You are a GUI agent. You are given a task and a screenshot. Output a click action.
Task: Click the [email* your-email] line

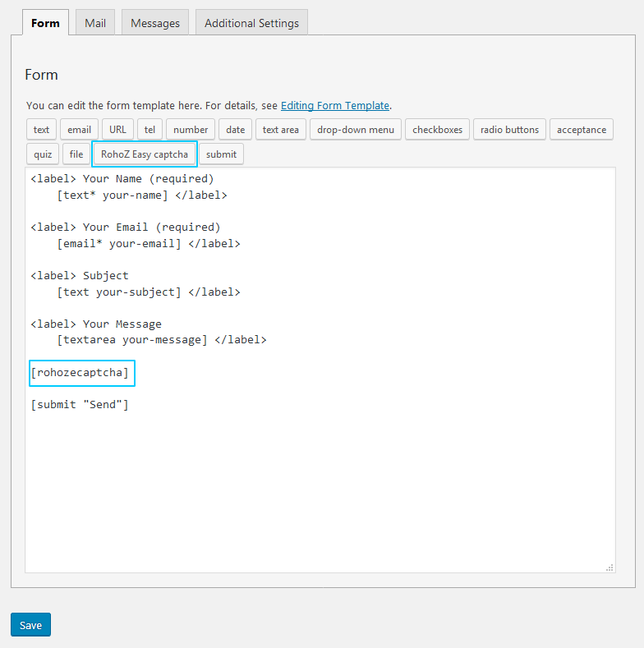coord(149,243)
